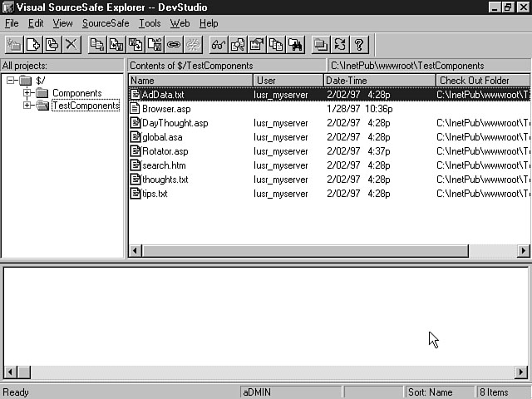
Task: Select the Rotator.asp file
Action: tap(165, 151)
